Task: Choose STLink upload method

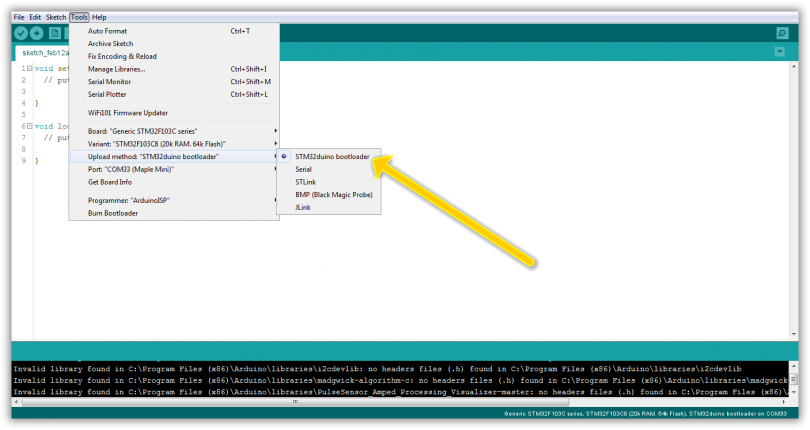Action: pos(306,182)
